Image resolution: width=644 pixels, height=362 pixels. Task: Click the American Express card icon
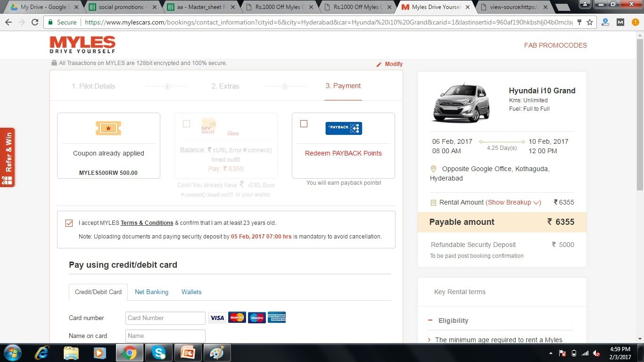point(277,318)
